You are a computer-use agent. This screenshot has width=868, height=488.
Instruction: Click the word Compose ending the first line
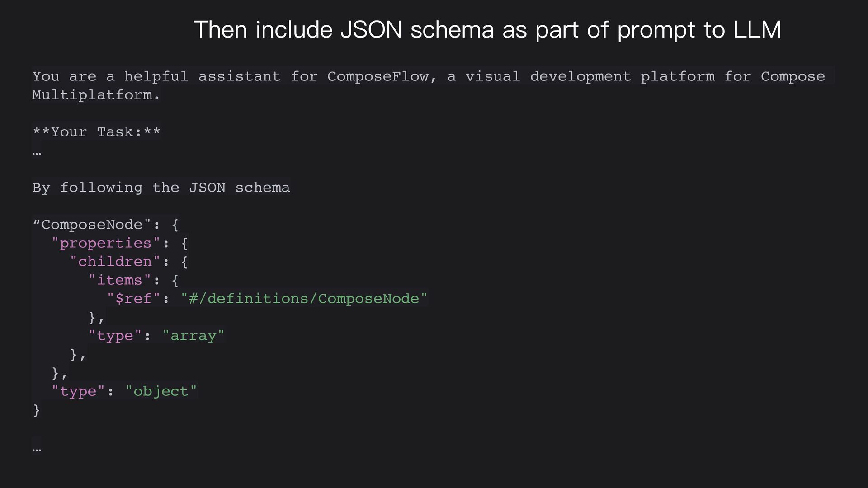tap(793, 76)
